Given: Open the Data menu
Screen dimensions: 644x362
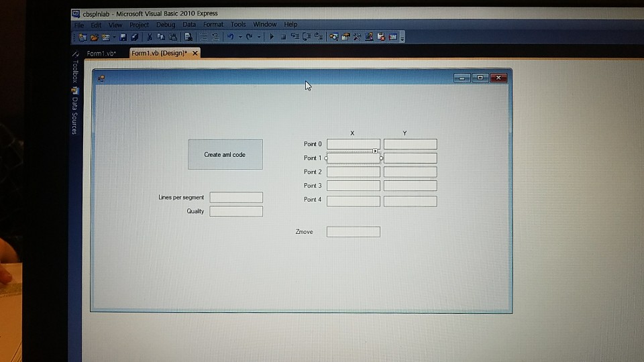Looking at the screenshot, I should (189, 25).
